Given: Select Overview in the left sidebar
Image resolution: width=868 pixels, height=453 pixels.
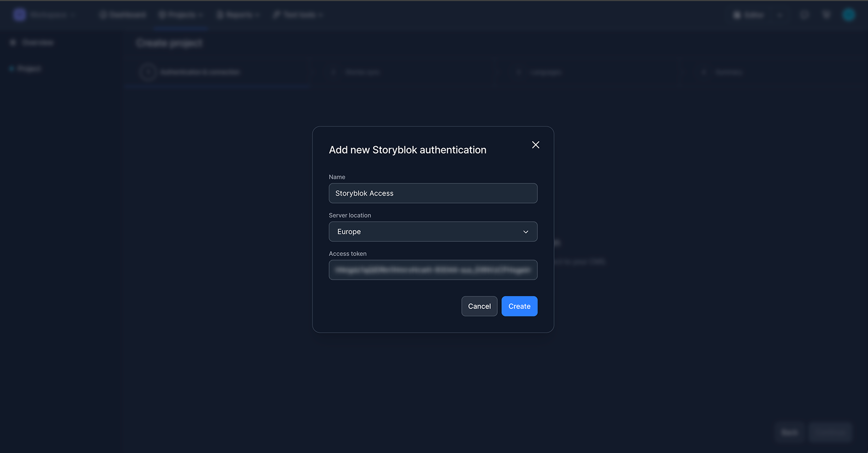Looking at the screenshot, I should coord(37,43).
